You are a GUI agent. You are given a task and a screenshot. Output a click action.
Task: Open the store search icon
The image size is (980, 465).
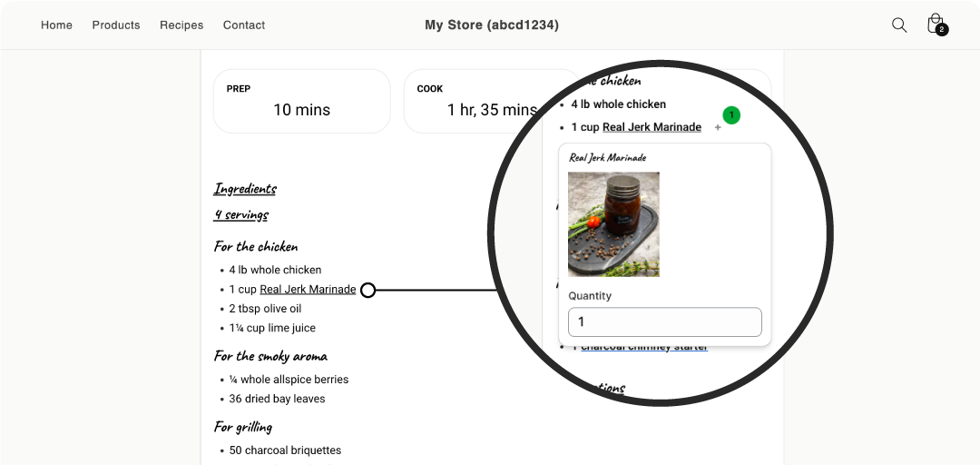[898, 25]
